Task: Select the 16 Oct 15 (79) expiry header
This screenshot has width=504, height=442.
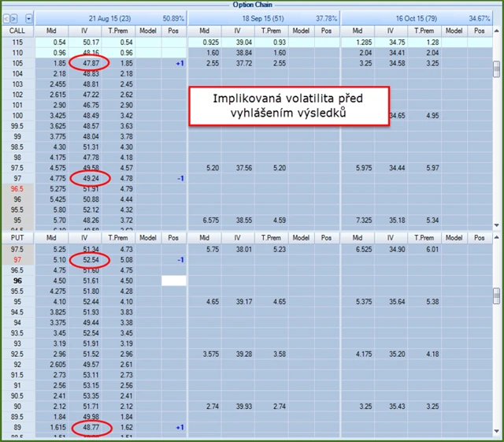Action: tap(417, 18)
